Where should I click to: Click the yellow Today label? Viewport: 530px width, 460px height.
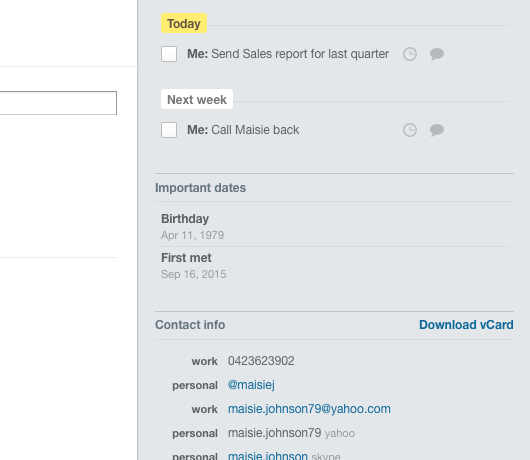(x=184, y=23)
